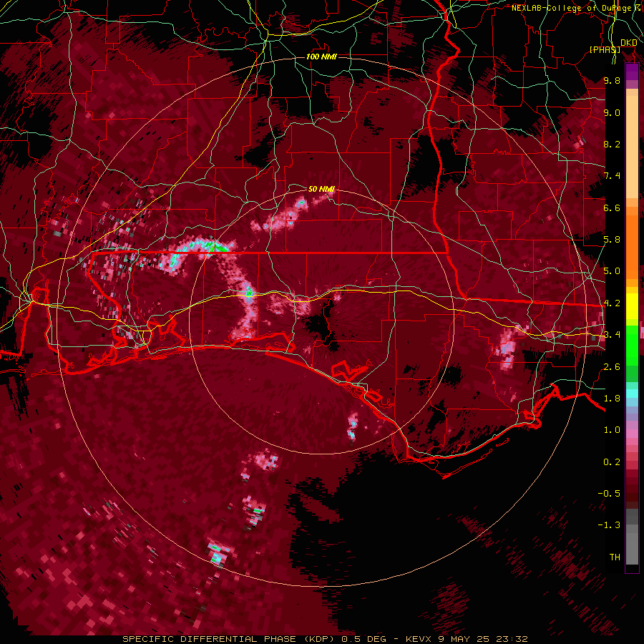The image size is (644, 644).
Task: Select the 1.8 legend value
Action: point(612,399)
